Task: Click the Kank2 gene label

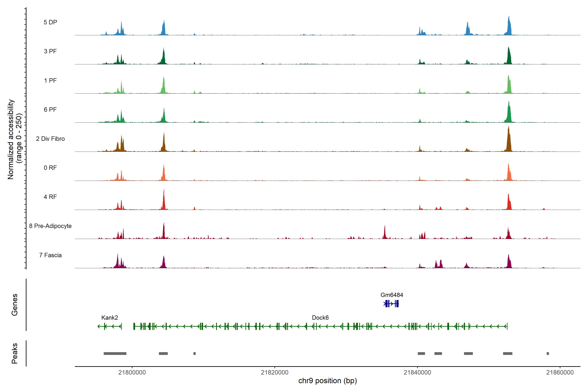Action: coord(109,318)
